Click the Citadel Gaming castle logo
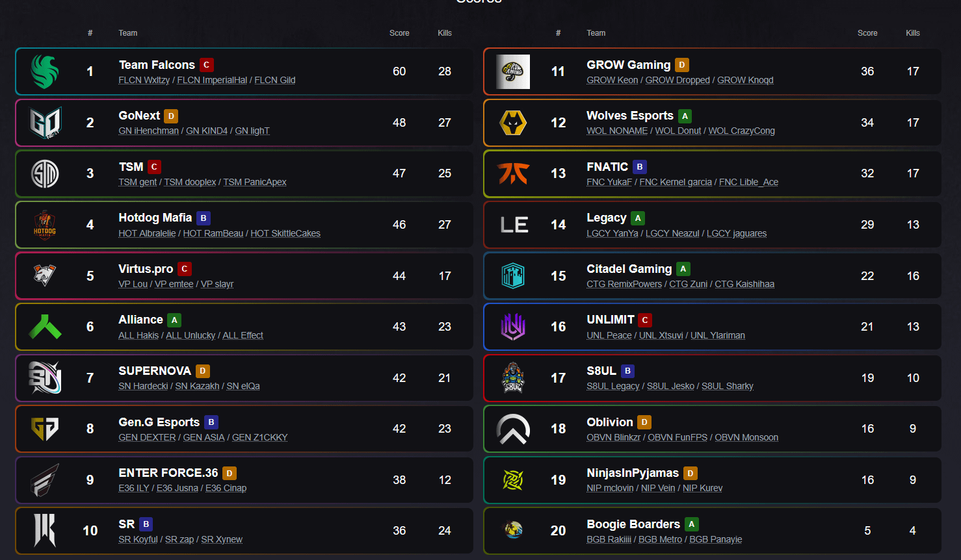This screenshot has height=560, width=961. 513,275
